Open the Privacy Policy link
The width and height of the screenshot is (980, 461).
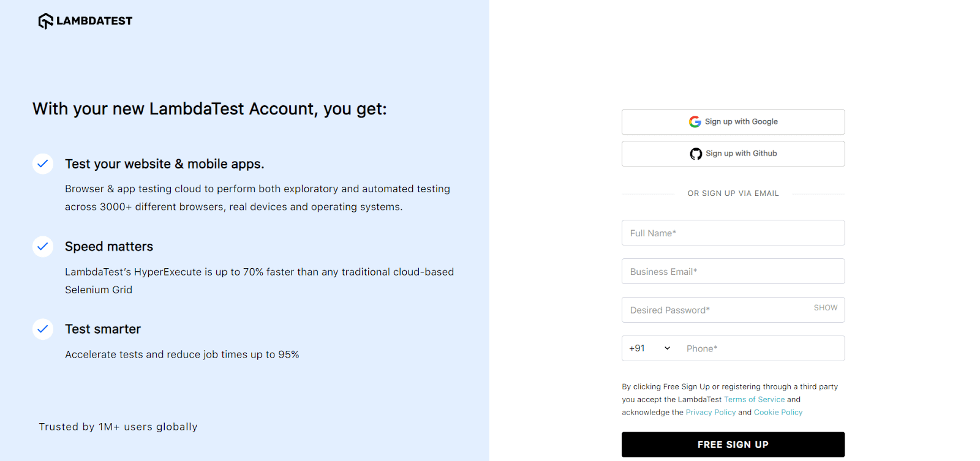tap(711, 411)
